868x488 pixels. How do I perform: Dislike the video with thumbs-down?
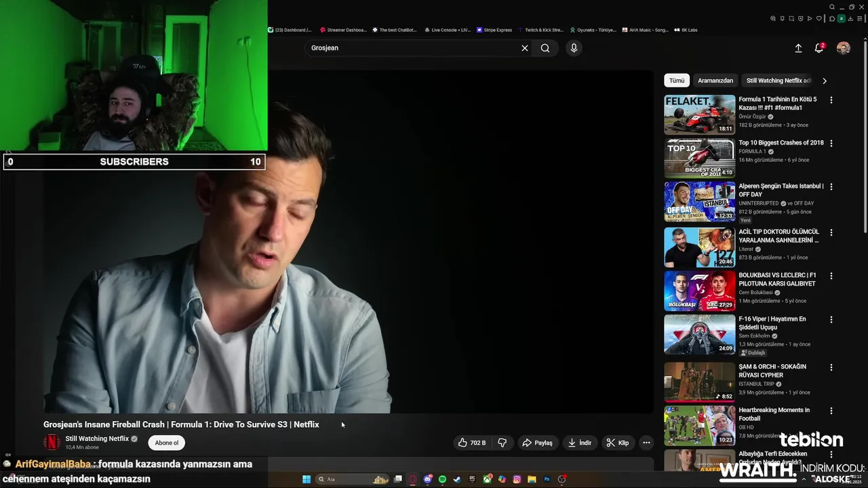(502, 443)
